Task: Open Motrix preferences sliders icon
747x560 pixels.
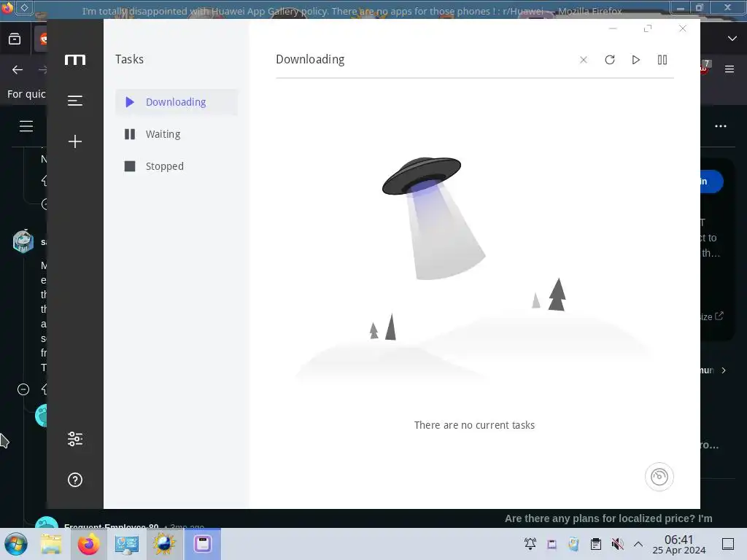Action: pos(75,438)
